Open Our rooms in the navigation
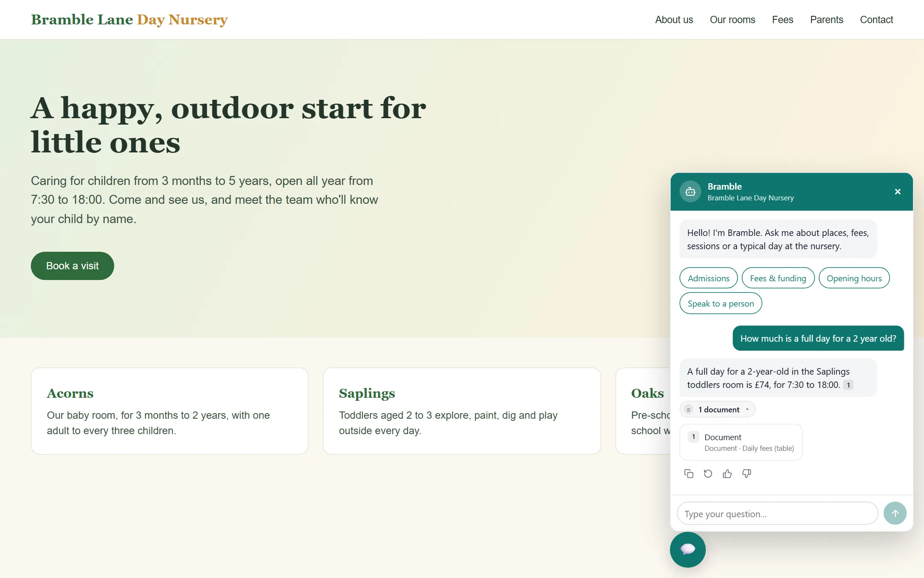This screenshot has height=578, width=924. (732, 20)
